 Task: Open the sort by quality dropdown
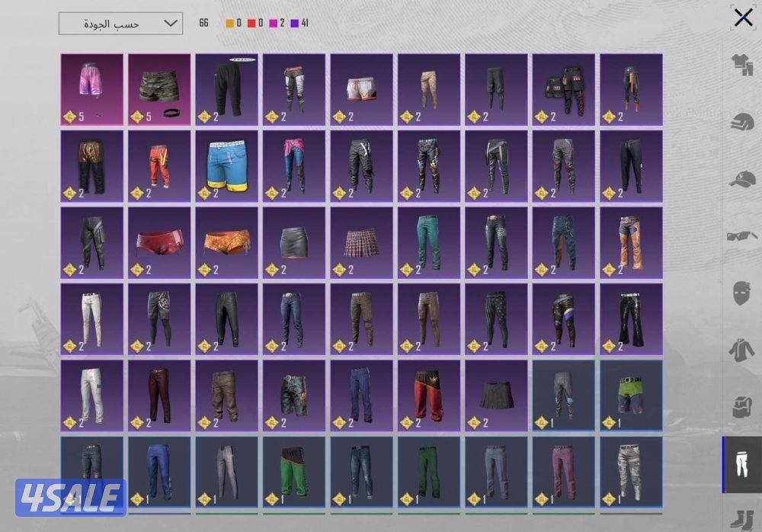pyautogui.click(x=120, y=24)
